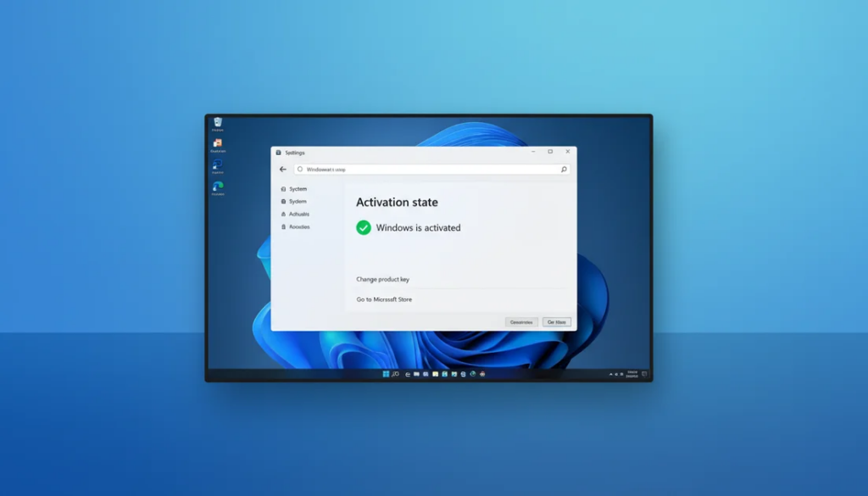Click the volume icon in the system tray

(622, 373)
